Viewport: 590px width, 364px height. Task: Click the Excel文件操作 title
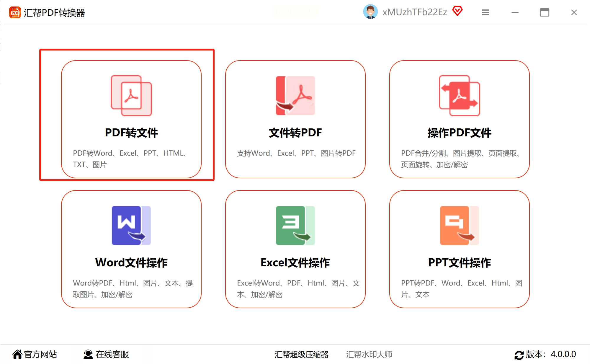click(295, 262)
